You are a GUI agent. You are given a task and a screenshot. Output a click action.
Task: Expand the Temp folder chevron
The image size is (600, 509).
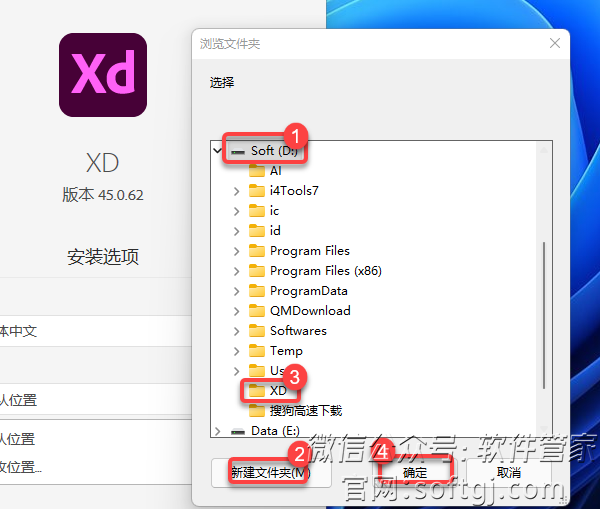(236, 351)
